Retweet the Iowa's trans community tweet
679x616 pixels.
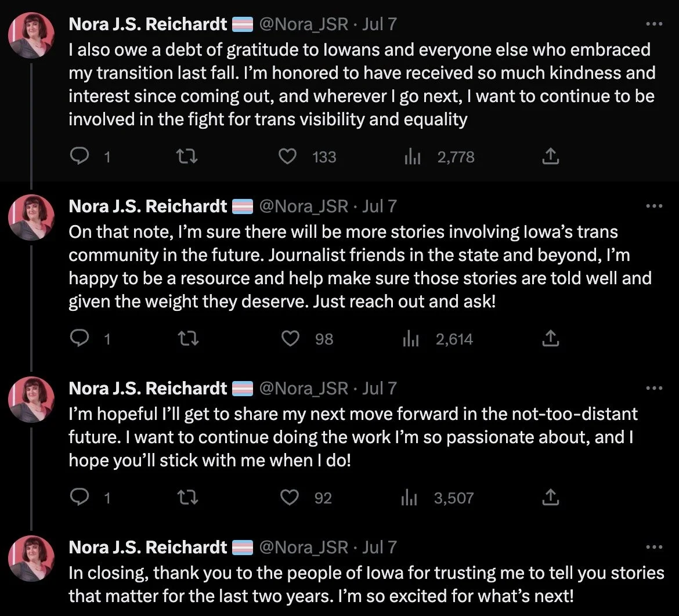pos(187,339)
